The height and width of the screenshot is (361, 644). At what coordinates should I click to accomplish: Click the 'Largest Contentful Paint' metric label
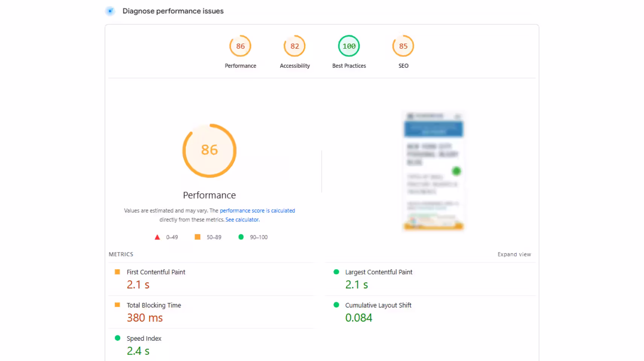[x=379, y=272]
